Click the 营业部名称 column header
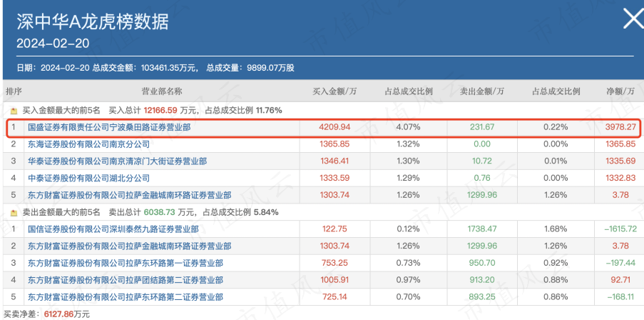The width and height of the screenshot is (644, 320). [161, 91]
